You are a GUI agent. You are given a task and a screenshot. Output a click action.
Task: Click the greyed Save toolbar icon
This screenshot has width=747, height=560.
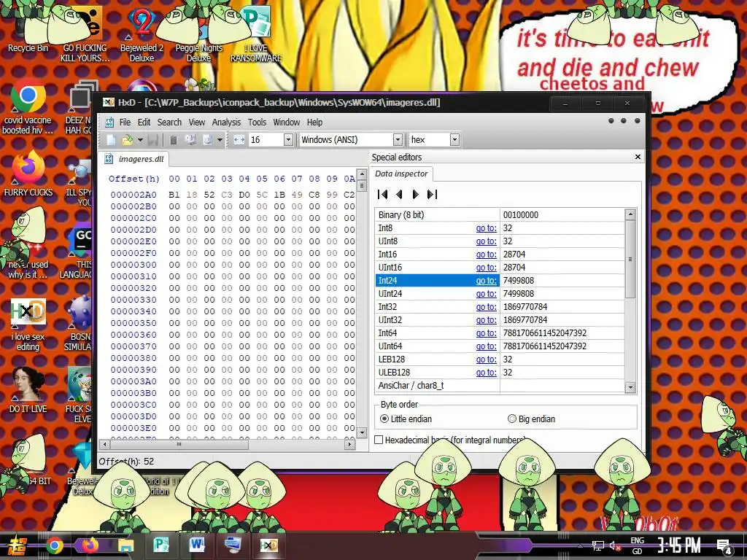[x=153, y=139]
